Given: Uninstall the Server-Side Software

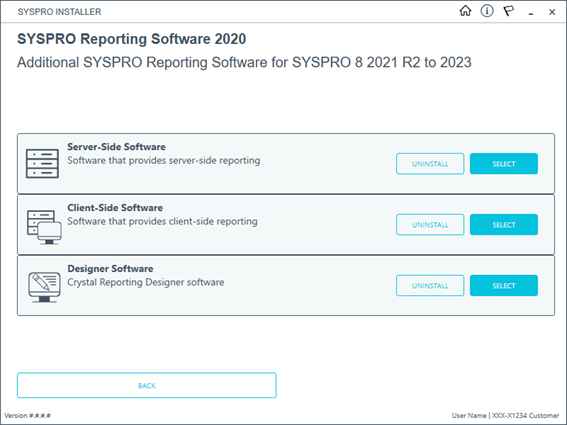Looking at the screenshot, I should [x=430, y=164].
